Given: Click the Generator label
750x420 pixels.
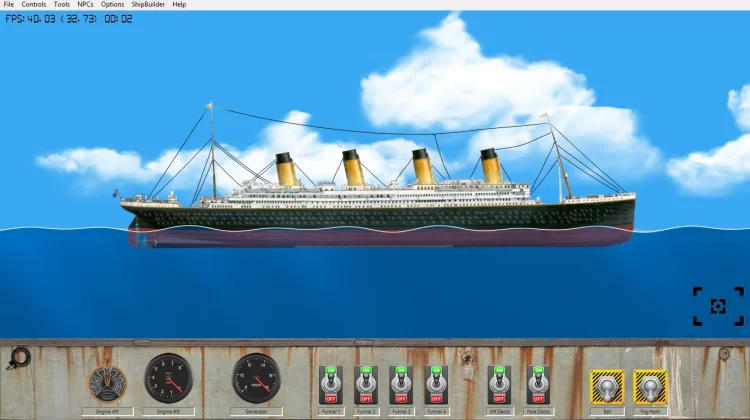Looking at the screenshot, I should coord(256,411).
